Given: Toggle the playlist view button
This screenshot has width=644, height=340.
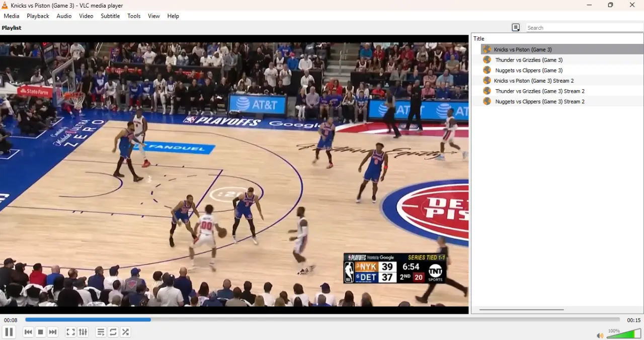Looking at the screenshot, I should pyautogui.click(x=101, y=332).
